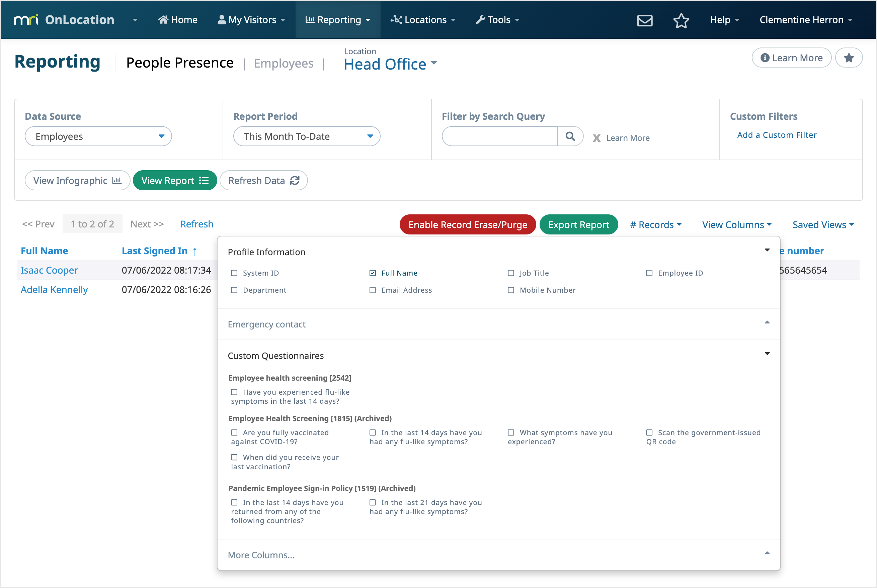The image size is (877, 588).
Task: Uncheck the Full Name column checkbox
Action: (x=372, y=273)
